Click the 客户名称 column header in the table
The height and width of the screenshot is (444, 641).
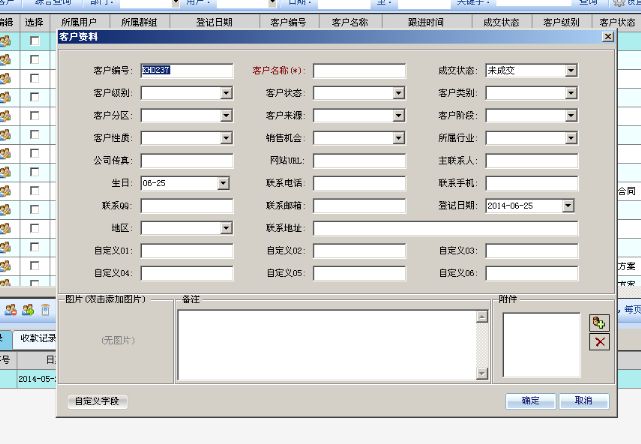click(x=350, y=22)
